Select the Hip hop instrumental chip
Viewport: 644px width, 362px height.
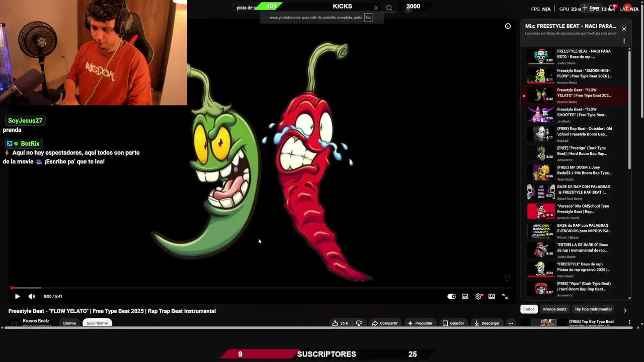[593, 309]
